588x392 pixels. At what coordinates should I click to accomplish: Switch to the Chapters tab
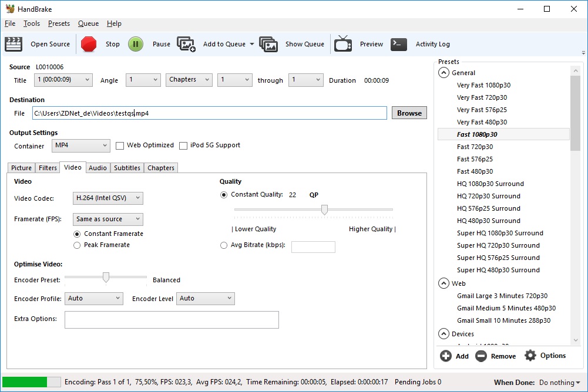(x=161, y=168)
